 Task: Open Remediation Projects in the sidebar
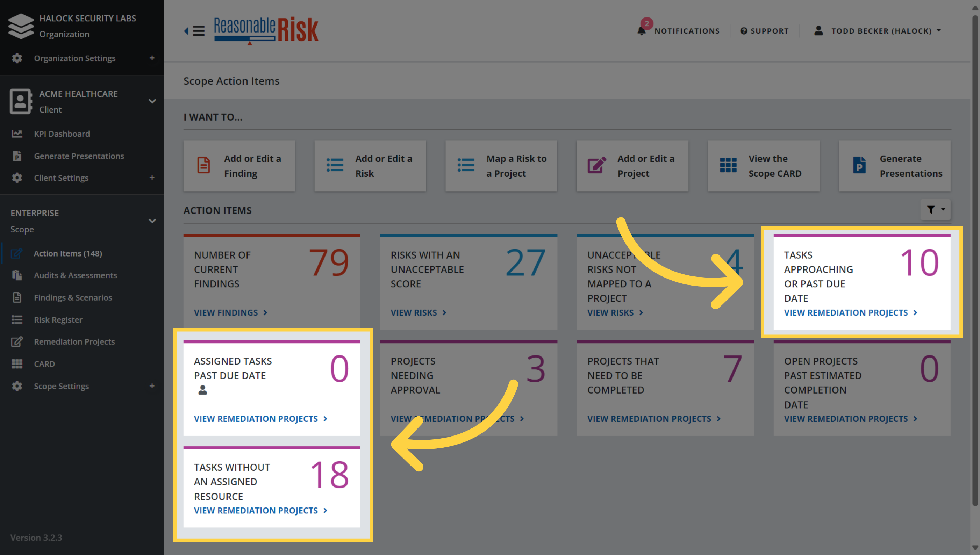tap(74, 341)
